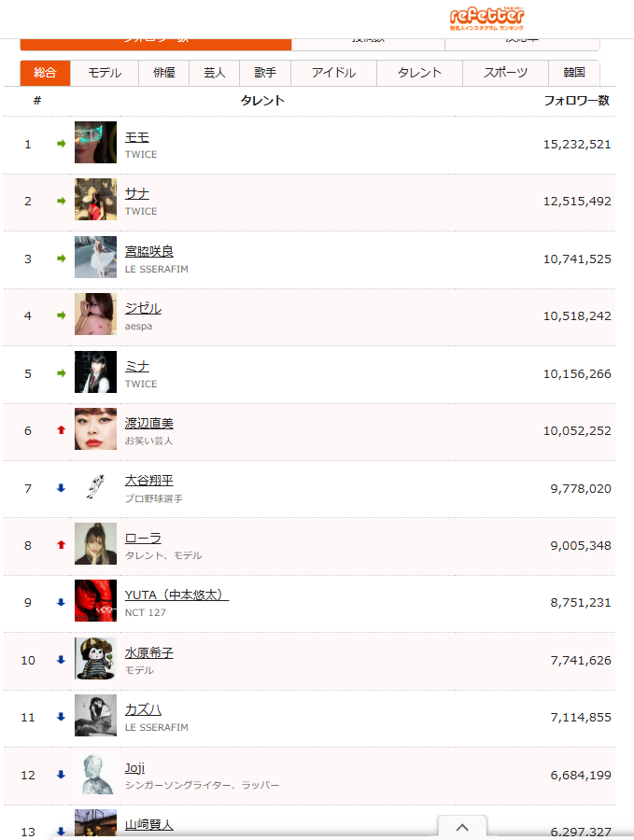Select the 総合 tab
This screenshot has height=840, width=634.
point(45,73)
